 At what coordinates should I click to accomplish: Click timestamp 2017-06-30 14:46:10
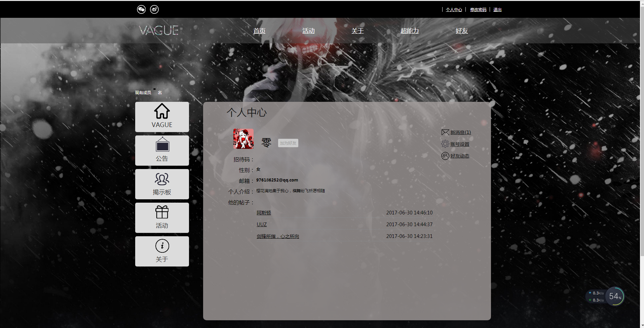[x=409, y=213]
